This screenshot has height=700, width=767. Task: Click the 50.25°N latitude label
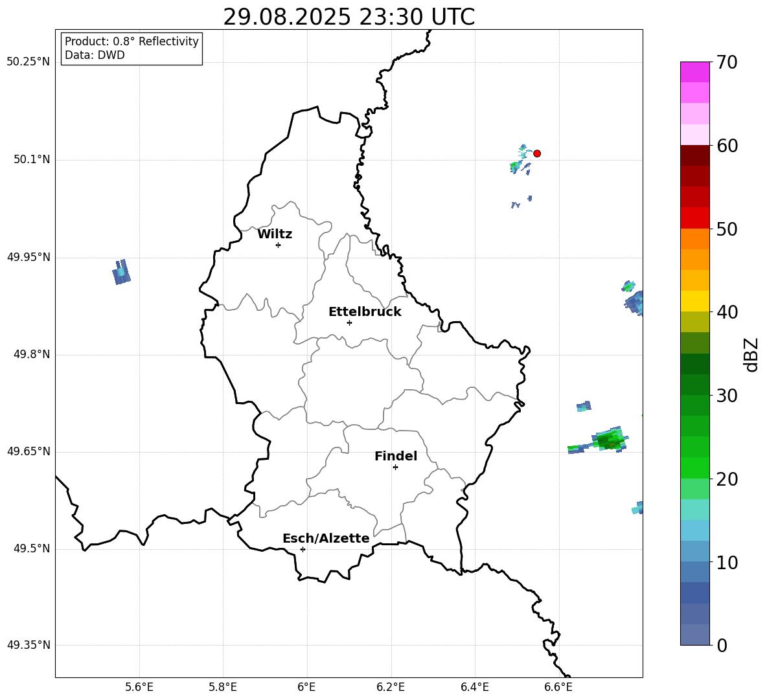tap(29, 62)
